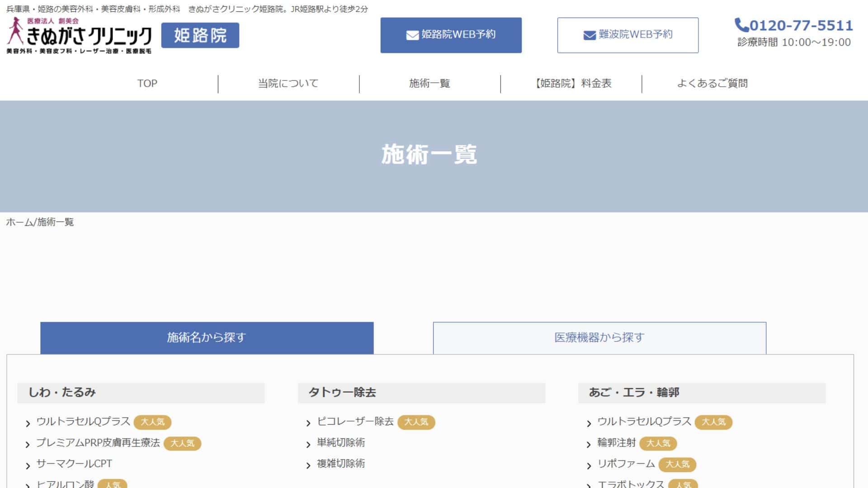The width and height of the screenshot is (868, 488).
Task: Open 複雑切除術 link
Action: point(341,464)
